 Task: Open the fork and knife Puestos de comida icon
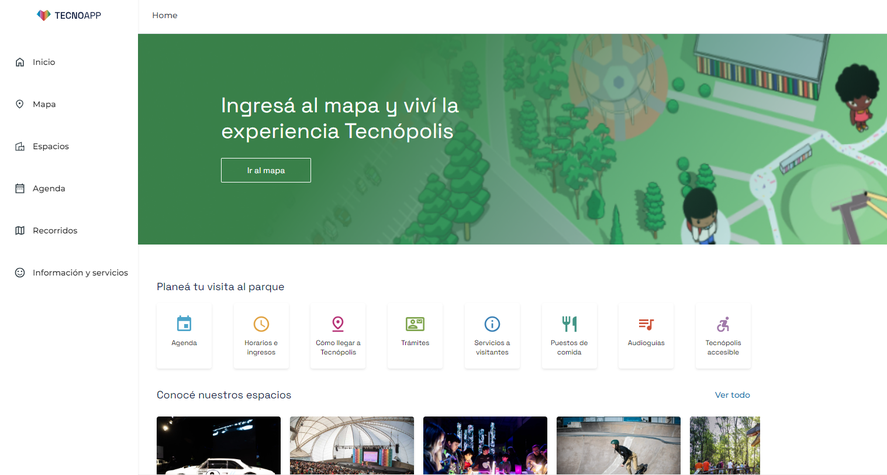[569, 324]
